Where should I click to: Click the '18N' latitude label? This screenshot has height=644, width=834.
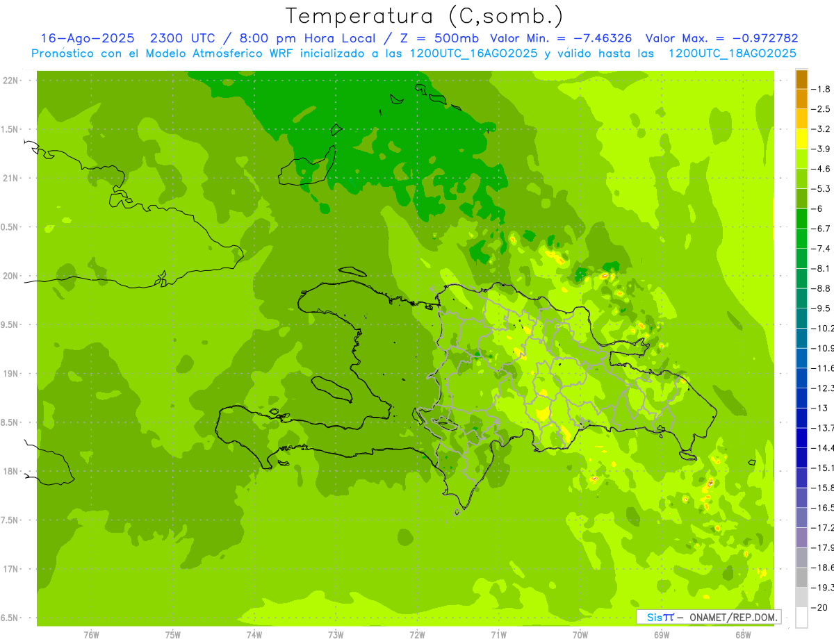11,471
